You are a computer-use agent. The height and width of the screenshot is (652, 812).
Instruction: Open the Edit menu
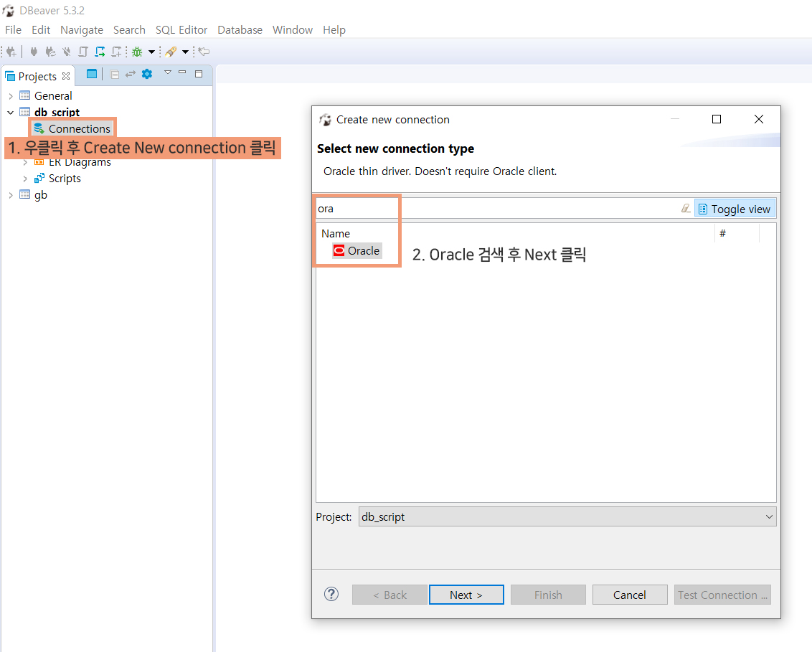(x=41, y=30)
